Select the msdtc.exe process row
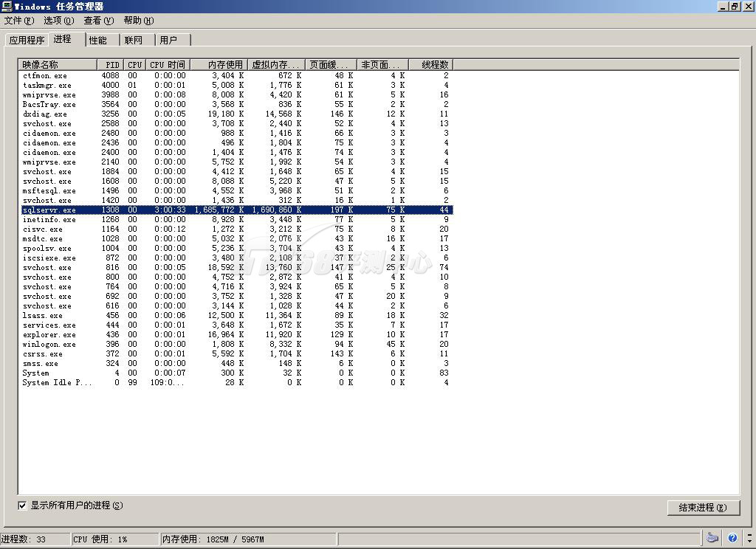Viewport: 756px width, 549px height. coord(236,238)
